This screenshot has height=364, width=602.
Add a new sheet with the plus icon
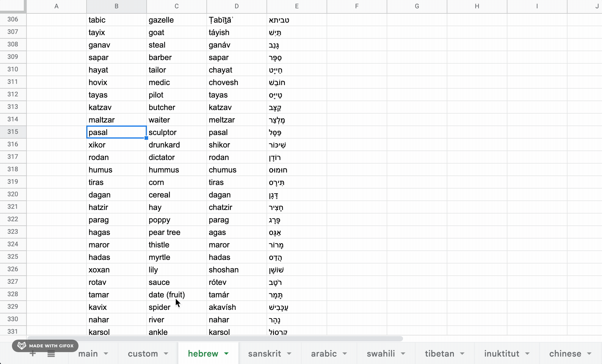pos(33,354)
